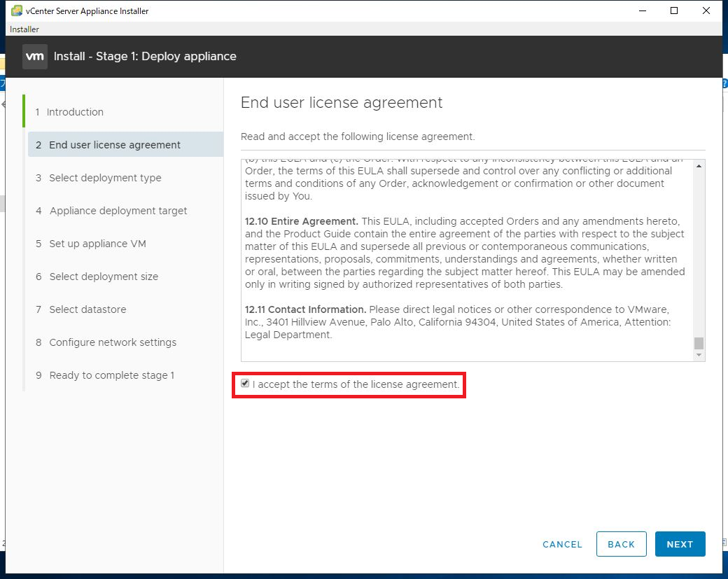Click the 'End user license agreement' page heading

coord(342,103)
